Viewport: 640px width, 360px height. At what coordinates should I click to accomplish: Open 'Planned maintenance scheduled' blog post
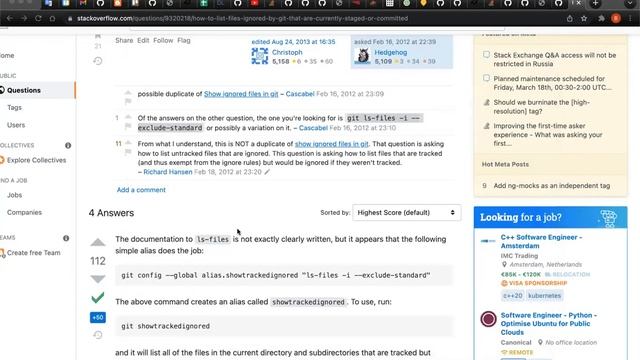(553, 83)
